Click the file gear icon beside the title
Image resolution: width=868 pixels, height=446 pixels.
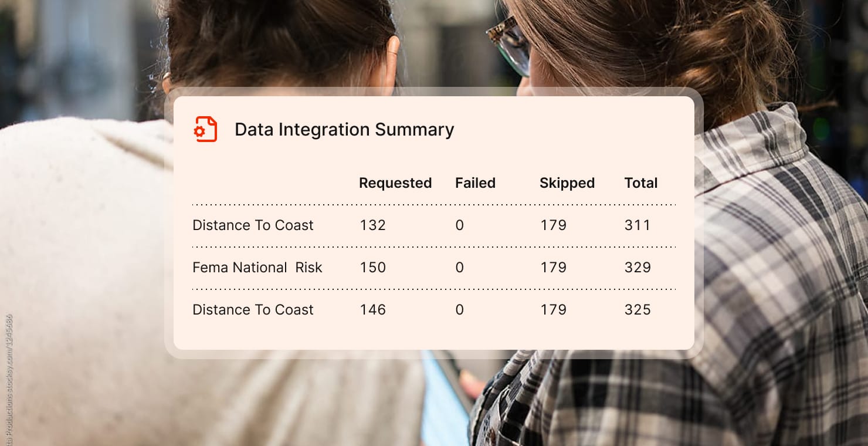[x=205, y=129]
